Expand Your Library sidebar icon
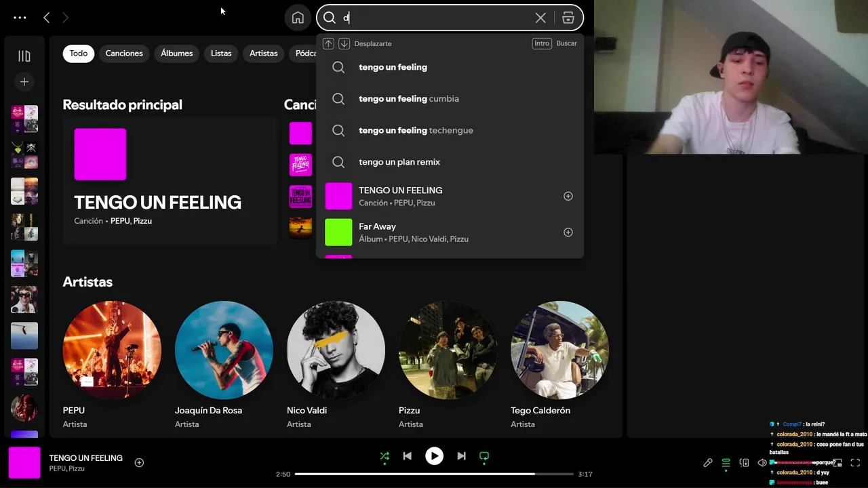 point(24,56)
